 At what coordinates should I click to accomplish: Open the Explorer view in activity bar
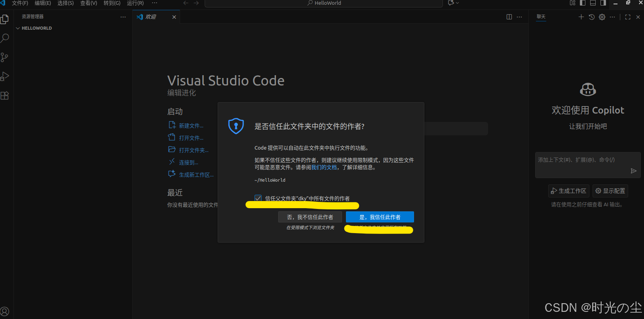click(x=5, y=19)
